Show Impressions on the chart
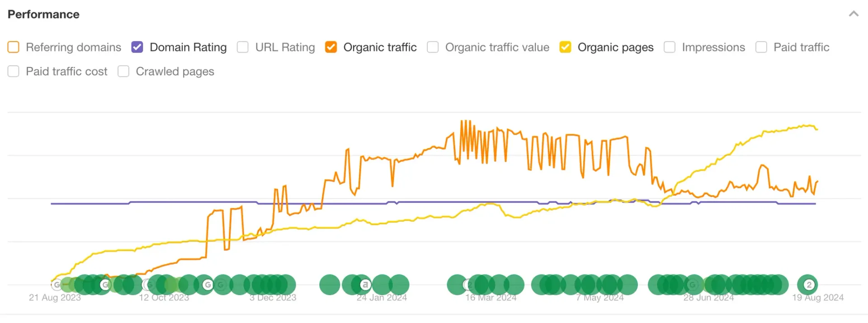Screen dimensions: 868x323 [670, 47]
